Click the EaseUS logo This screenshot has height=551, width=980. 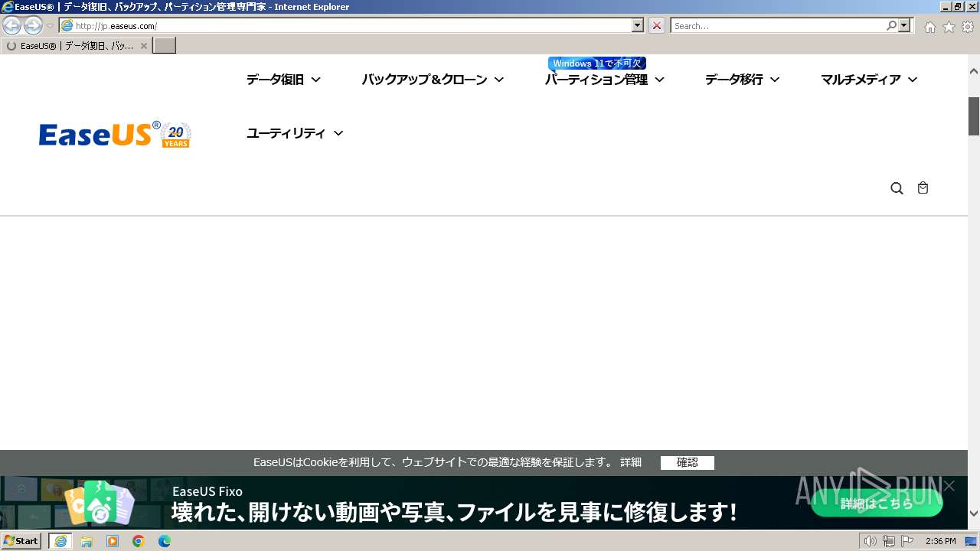[115, 135]
